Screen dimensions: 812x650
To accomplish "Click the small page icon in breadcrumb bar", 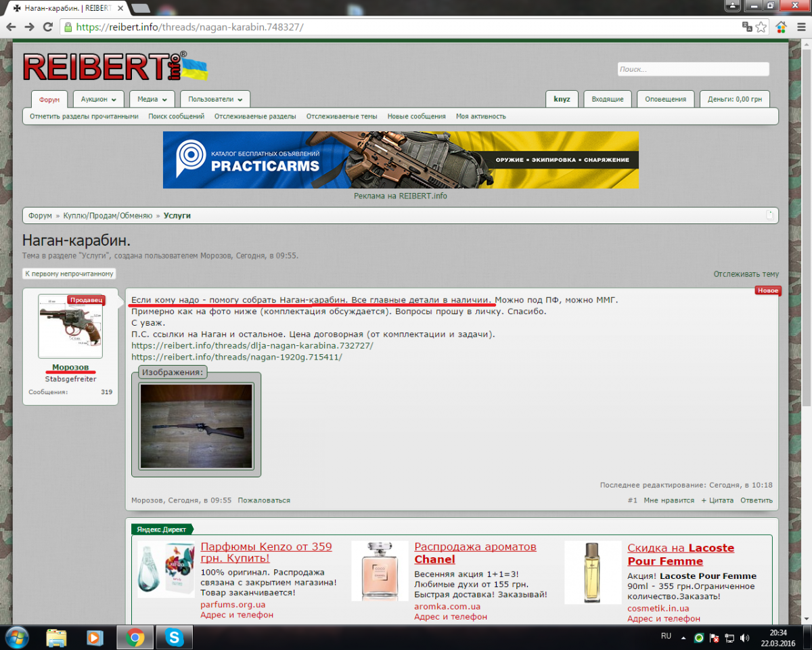I will click(x=769, y=215).
